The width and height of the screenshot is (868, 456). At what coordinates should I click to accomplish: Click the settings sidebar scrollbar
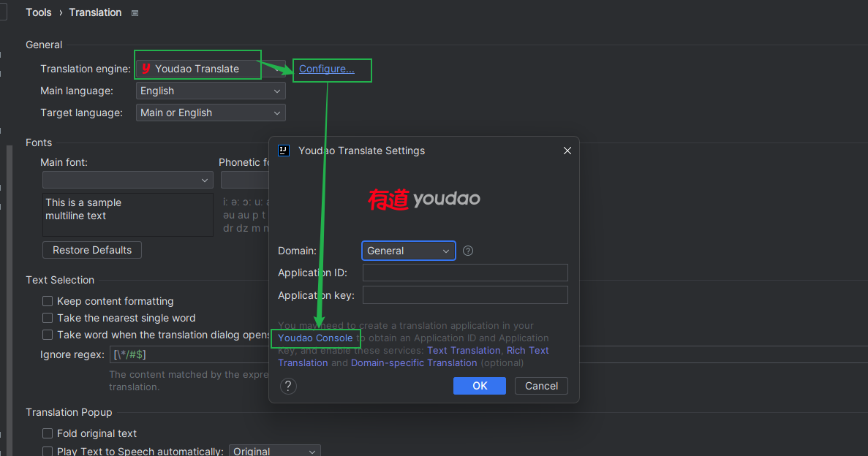click(9, 299)
